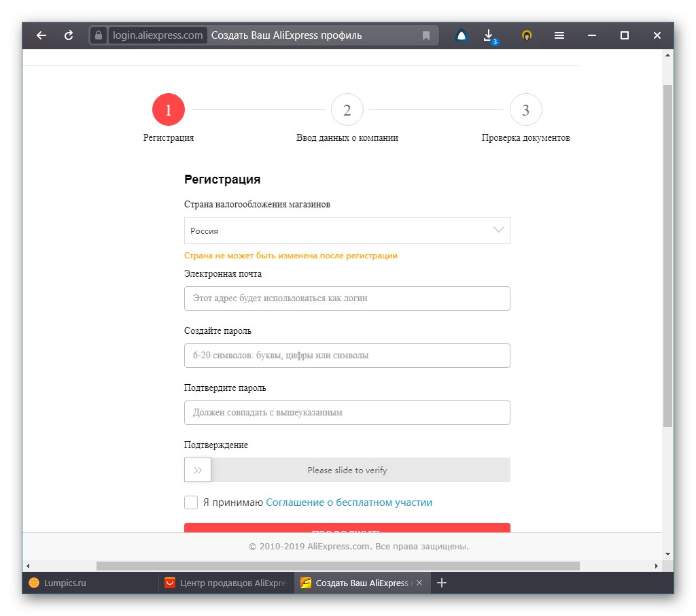This screenshot has width=696, height=616.
Task: Tick the 'Я принимаю' agreement checkbox
Action: tap(191, 502)
